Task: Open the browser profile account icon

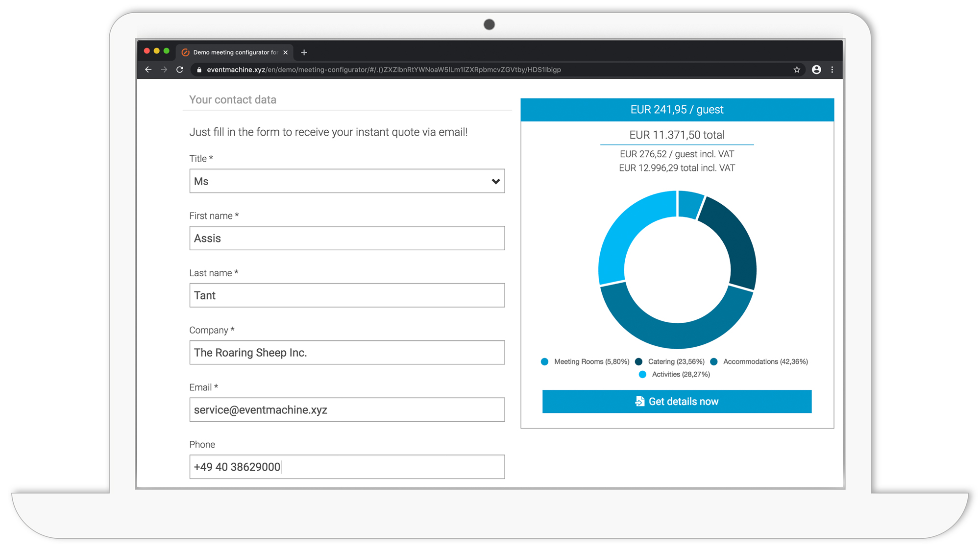Action: coord(816,70)
